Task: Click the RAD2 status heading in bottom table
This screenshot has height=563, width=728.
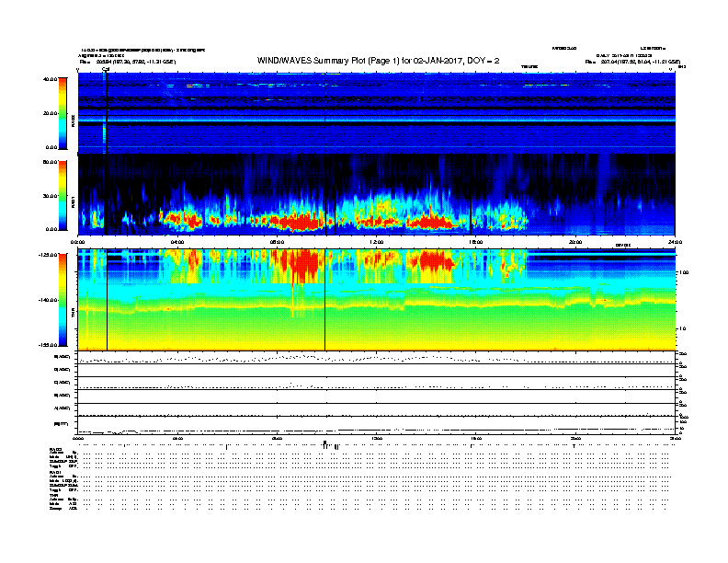Action: (x=55, y=449)
